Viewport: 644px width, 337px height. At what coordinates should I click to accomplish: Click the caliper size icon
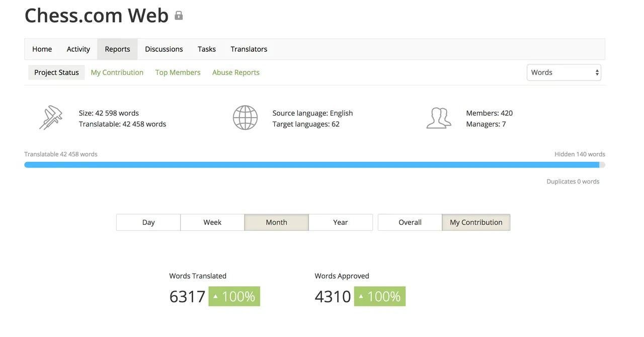coord(51,118)
